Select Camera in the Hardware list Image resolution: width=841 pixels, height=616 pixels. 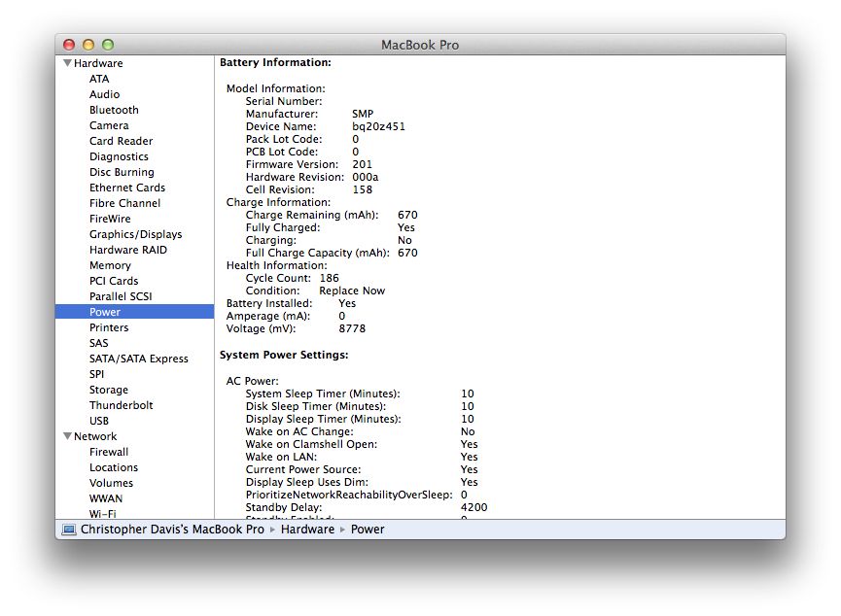[109, 125]
